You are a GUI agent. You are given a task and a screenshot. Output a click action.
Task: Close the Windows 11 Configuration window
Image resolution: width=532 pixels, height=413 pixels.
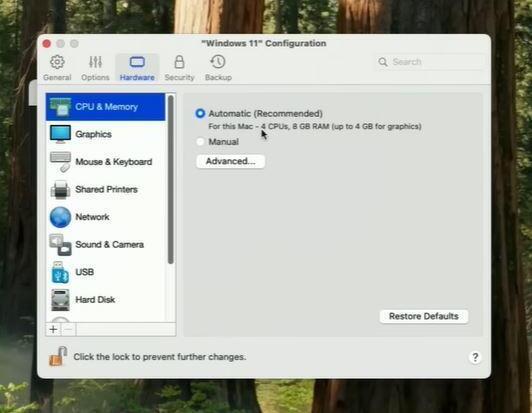[47, 43]
